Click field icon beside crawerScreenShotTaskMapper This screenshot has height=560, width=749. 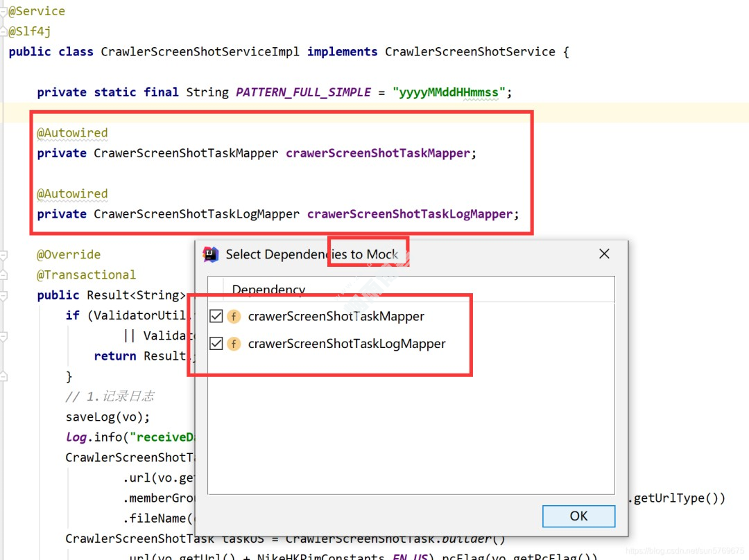coord(234,317)
